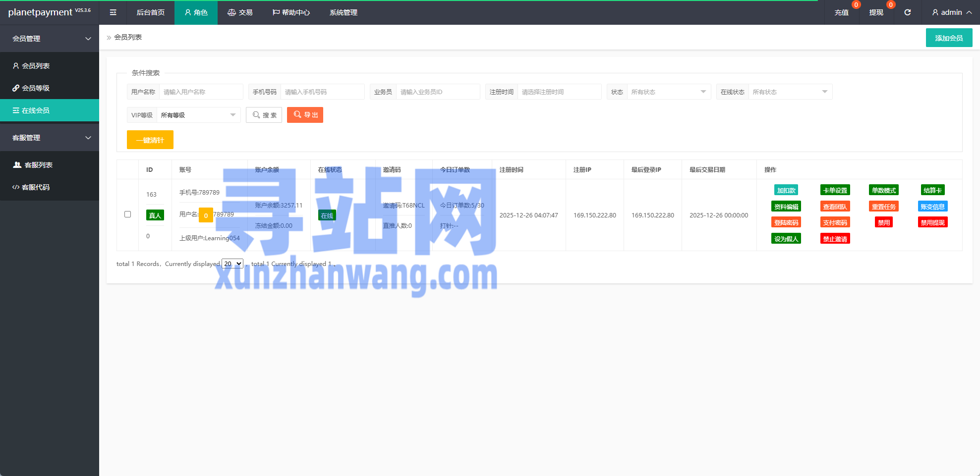Click the 在线会员 list icon in sidebar
This screenshot has height=476, width=980.
pos(16,110)
